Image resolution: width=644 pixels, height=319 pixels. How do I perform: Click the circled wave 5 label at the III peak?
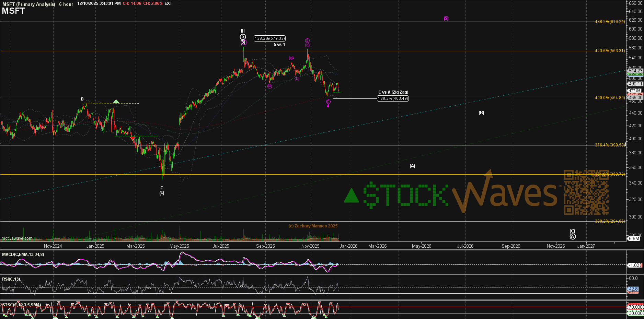(243, 36)
